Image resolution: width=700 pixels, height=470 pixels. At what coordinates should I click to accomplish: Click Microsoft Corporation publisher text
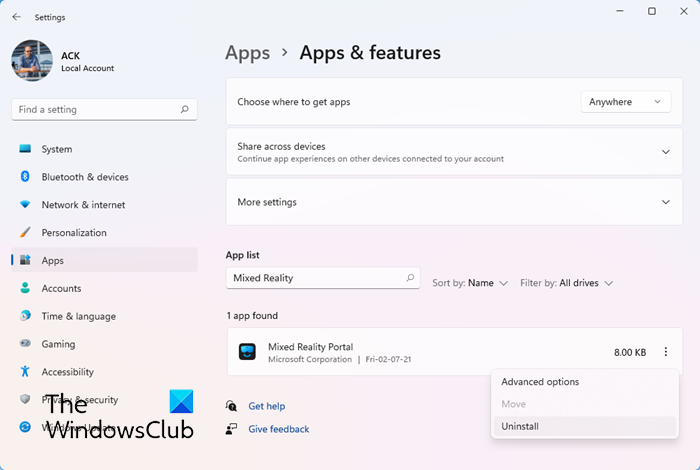tap(310, 359)
